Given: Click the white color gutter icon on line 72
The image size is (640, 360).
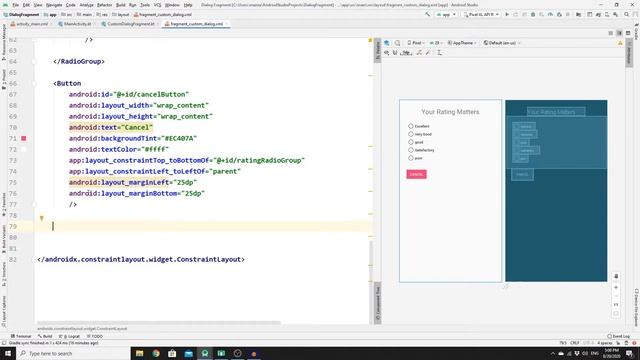Looking at the screenshot, I should [x=24, y=149].
